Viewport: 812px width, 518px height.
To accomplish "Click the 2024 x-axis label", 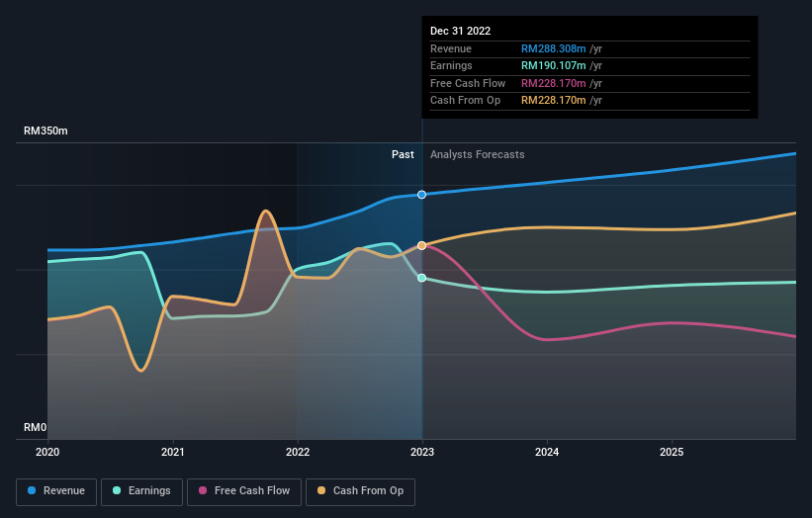I will (547, 452).
